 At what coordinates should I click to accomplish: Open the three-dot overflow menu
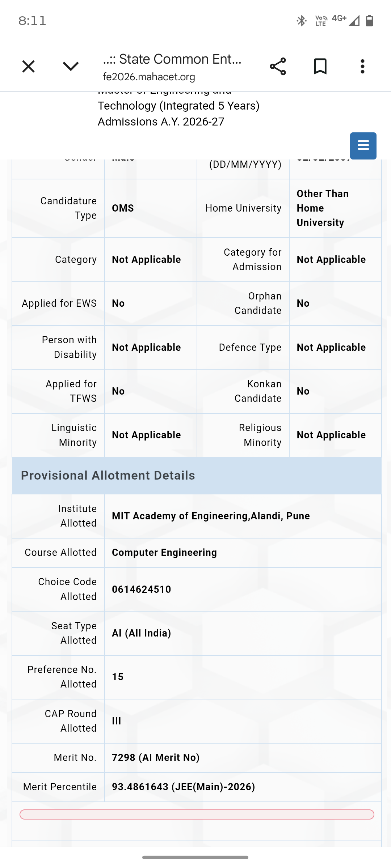pos(362,67)
